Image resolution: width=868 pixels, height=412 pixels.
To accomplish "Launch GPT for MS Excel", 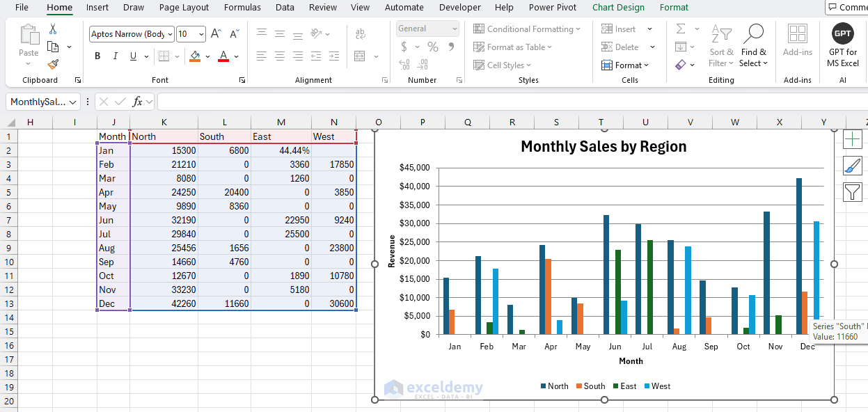I will tap(843, 45).
